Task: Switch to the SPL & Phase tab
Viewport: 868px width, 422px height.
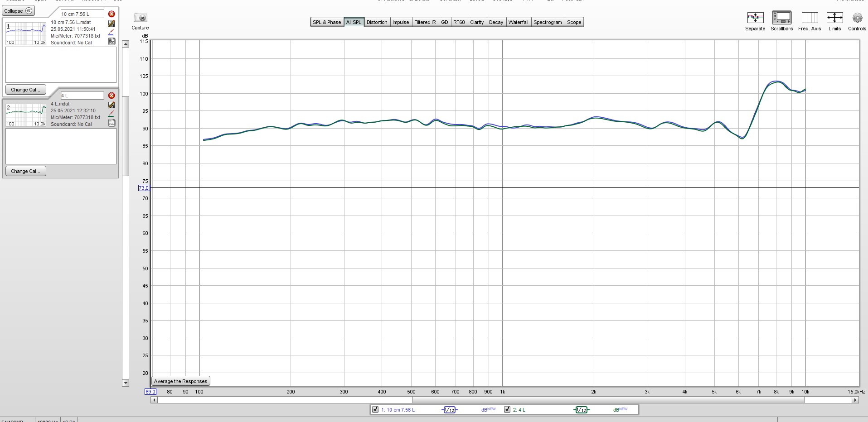Action: 327,22
